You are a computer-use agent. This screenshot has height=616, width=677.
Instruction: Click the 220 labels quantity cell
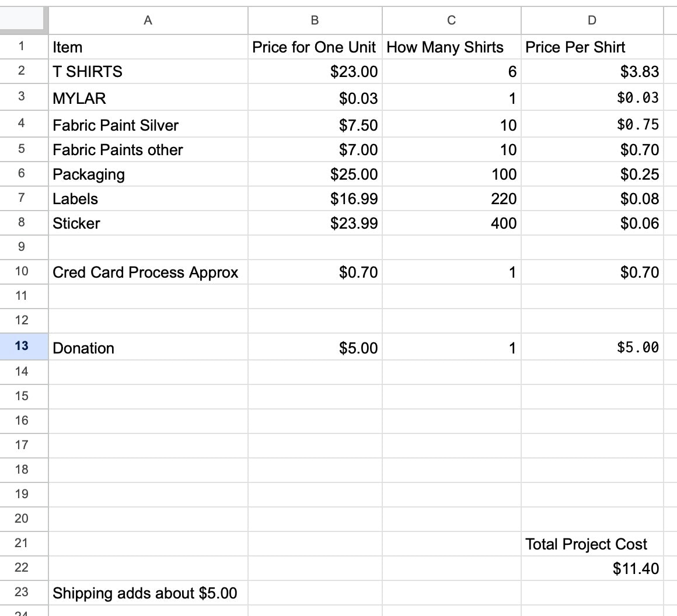[x=451, y=199]
